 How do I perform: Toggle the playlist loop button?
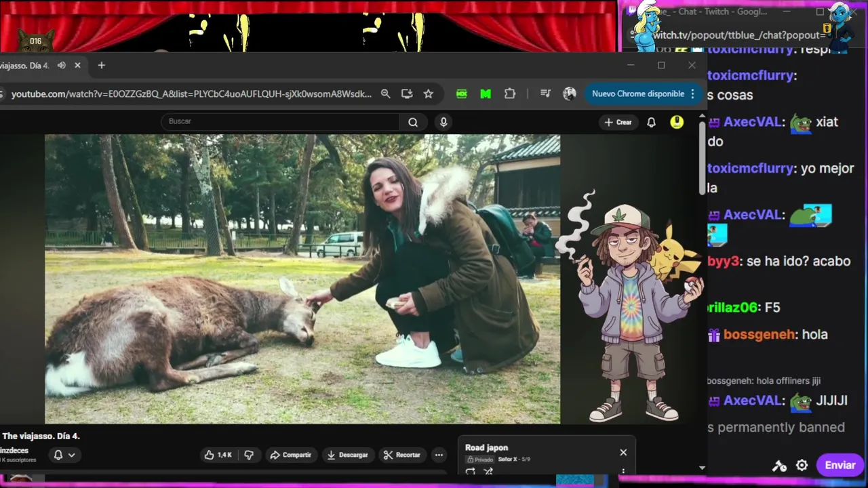[471, 472]
